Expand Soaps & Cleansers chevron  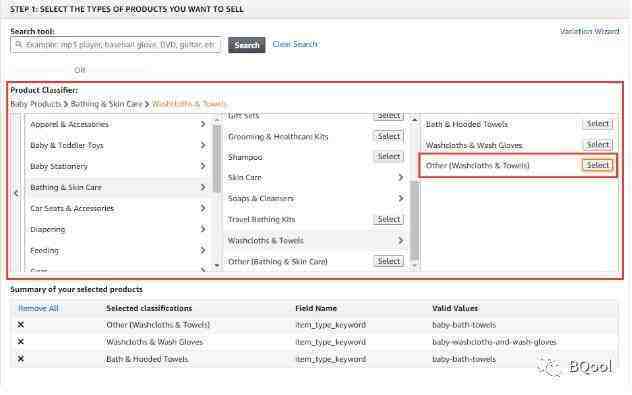(400, 198)
